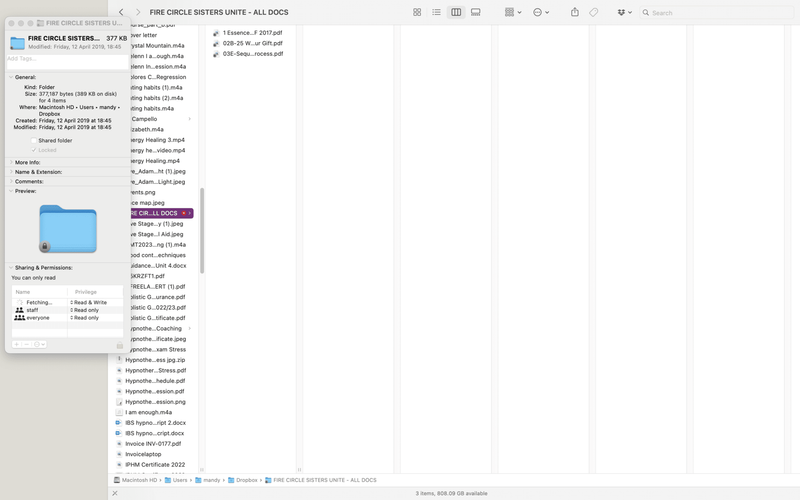Click PDF icon of 02B-25 W...ur Gift.pdf
Viewport: 800px width, 500px height.
[216, 43]
